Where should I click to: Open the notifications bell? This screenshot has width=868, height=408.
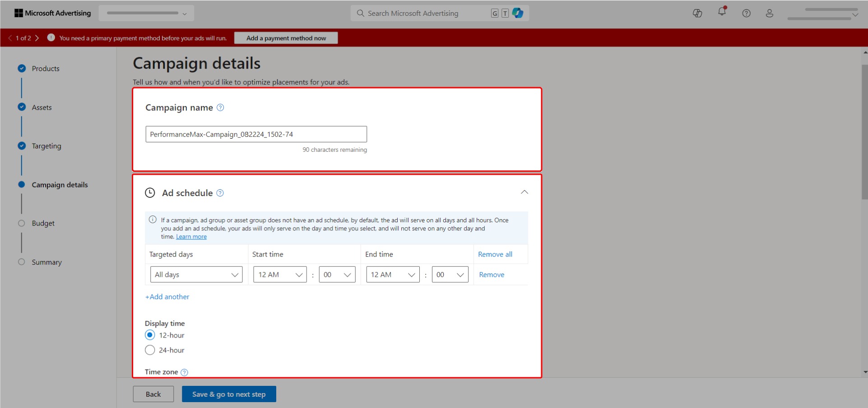coord(721,13)
